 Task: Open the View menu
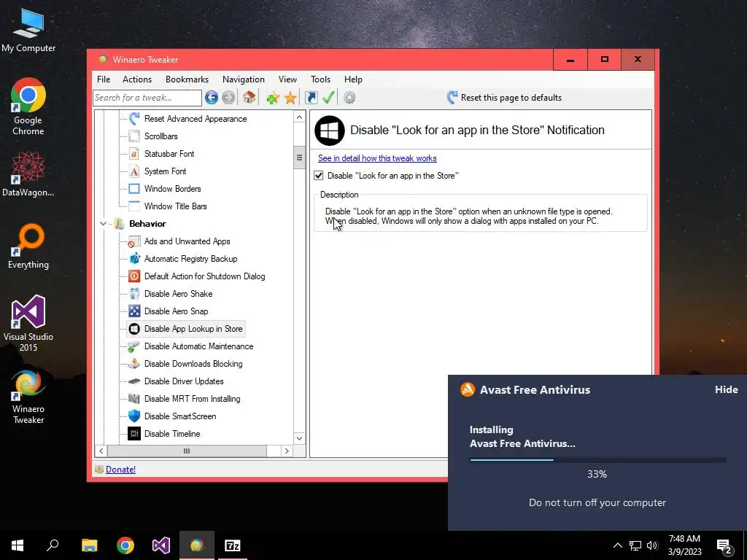(x=287, y=79)
